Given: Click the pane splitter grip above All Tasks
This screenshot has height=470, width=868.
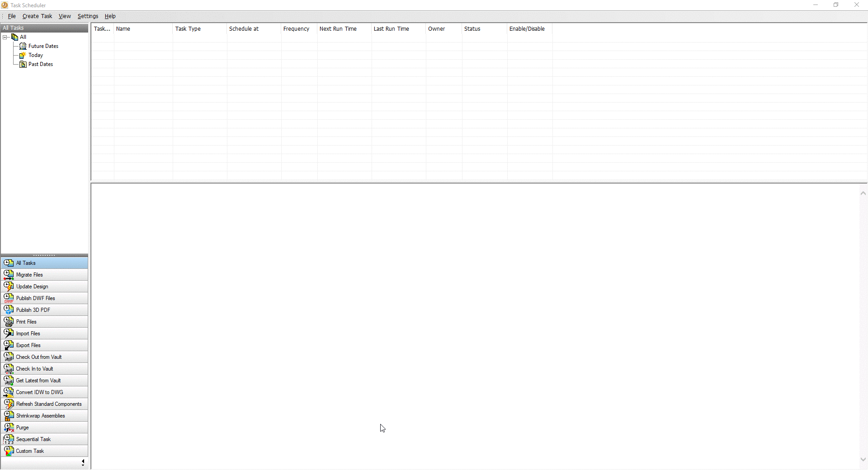Looking at the screenshot, I should 44,255.
